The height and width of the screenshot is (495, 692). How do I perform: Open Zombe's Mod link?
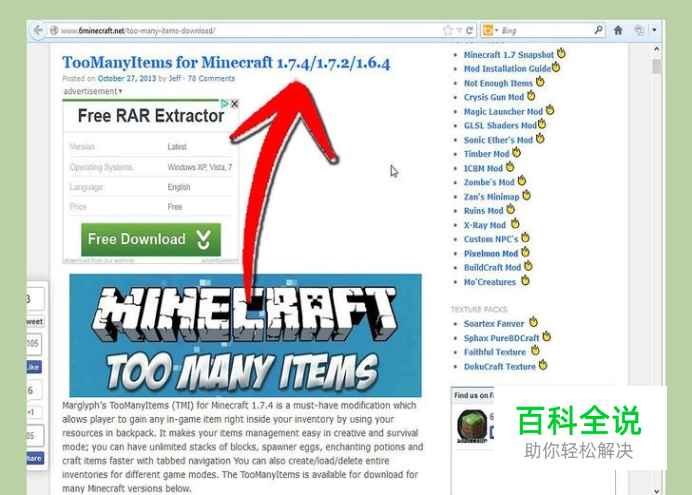tap(489, 182)
